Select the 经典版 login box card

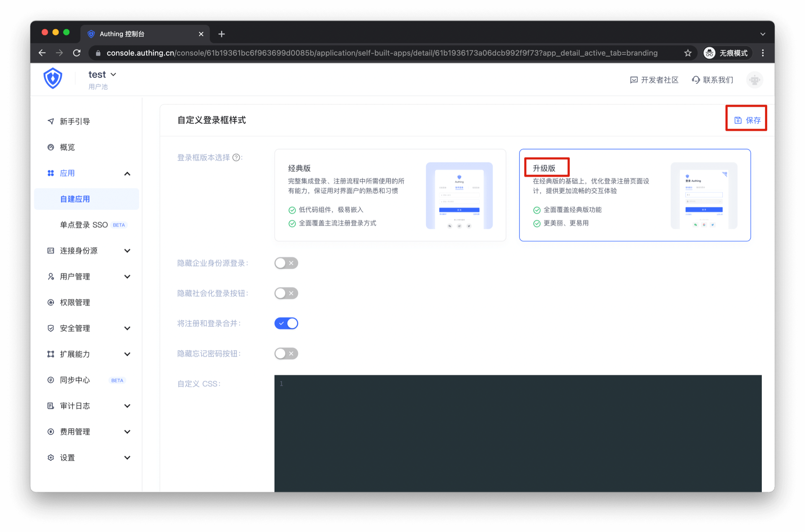(x=390, y=195)
